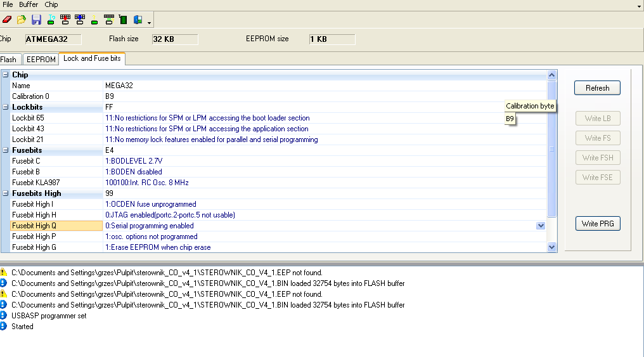Open the Fusebit High Q dropdown arrow

click(541, 226)
